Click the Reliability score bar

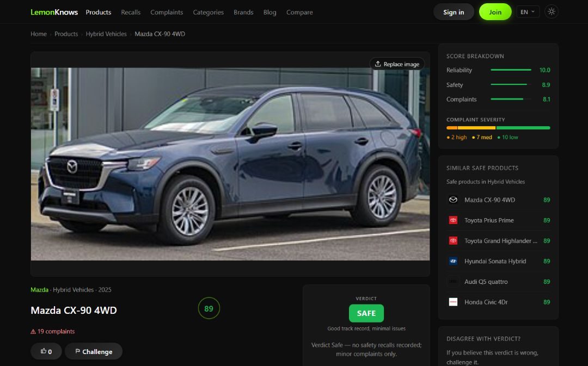pos(511,70)
